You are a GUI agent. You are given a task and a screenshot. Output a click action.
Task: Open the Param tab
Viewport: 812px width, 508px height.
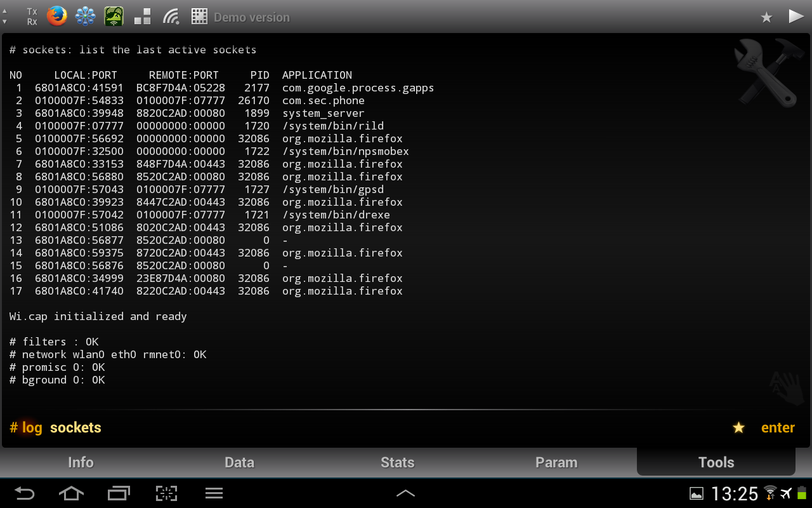tap(556, 462)
